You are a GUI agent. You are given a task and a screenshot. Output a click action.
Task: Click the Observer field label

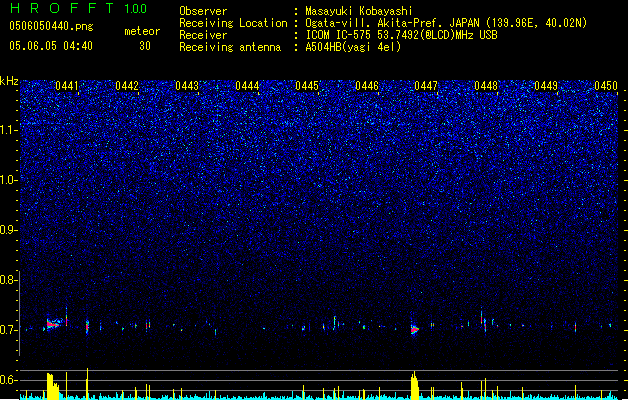point(203,11)
